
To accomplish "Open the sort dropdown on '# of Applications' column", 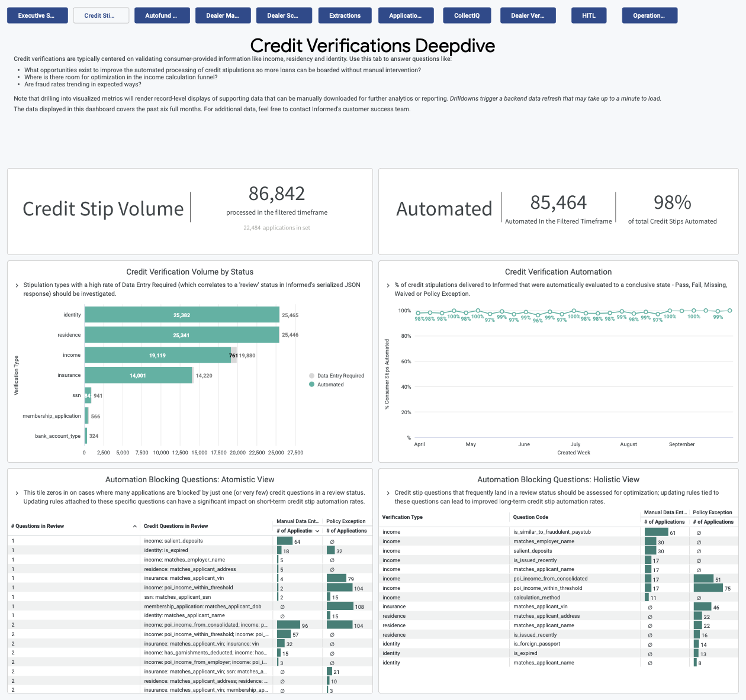I will (x=317, y=531).
